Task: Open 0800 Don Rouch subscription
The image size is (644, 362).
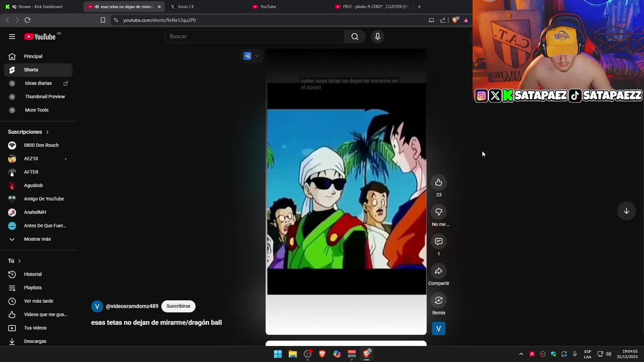Action: [x=38, y=145]
